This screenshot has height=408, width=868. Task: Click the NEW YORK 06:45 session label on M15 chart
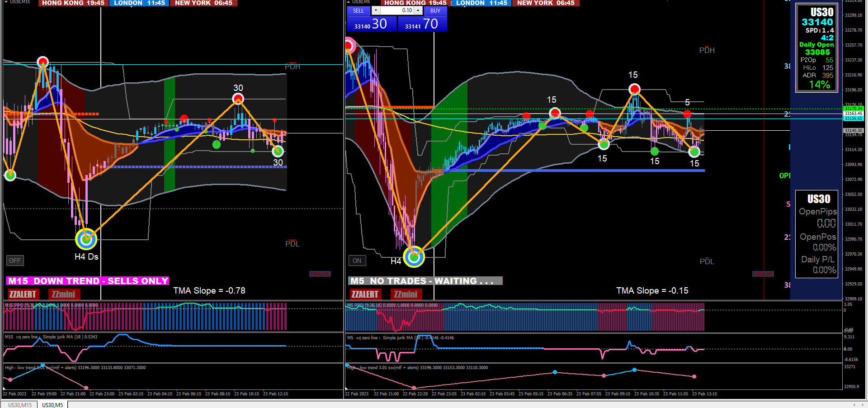[204, 3]
